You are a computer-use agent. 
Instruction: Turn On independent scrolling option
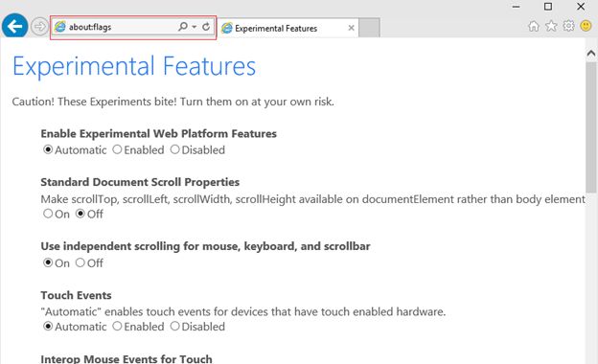click(48, 262)
